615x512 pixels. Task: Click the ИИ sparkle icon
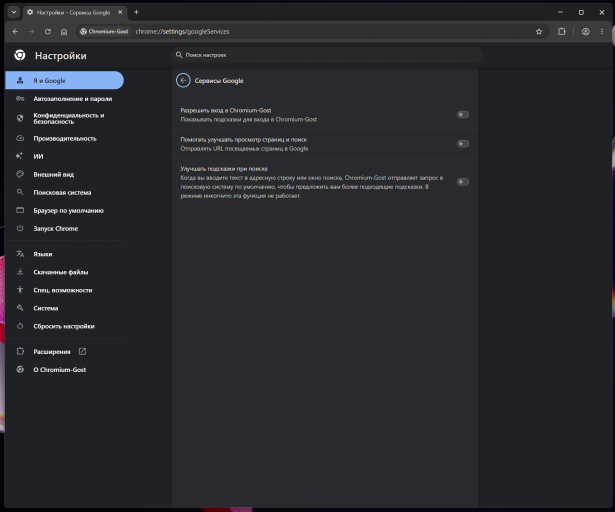point(19,156)
